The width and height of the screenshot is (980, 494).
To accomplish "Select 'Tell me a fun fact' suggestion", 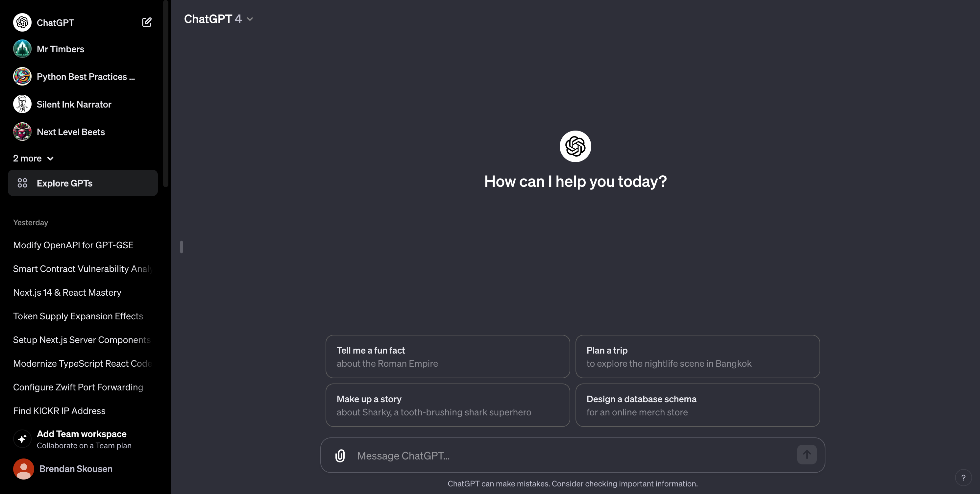I will click(x=448, y=357).
